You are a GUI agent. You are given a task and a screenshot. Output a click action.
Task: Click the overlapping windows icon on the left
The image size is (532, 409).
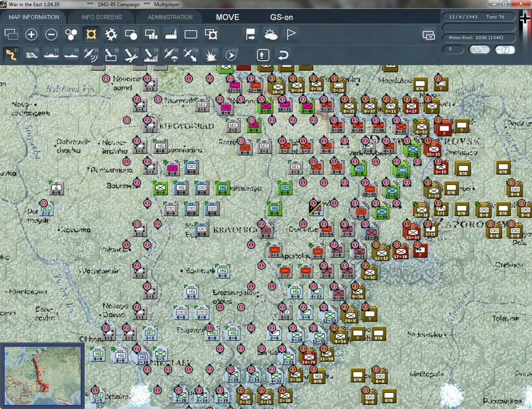click(x=11, y=34)
